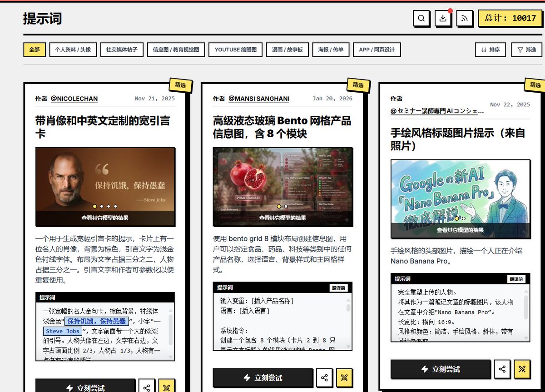Share the Bento infographic prompt

[x=324, y=377]
